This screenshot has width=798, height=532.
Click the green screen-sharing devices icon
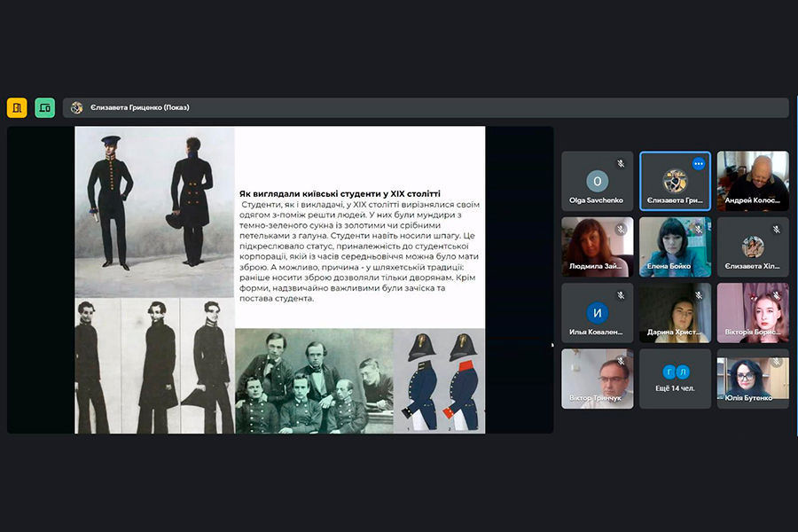pos(44,107)
